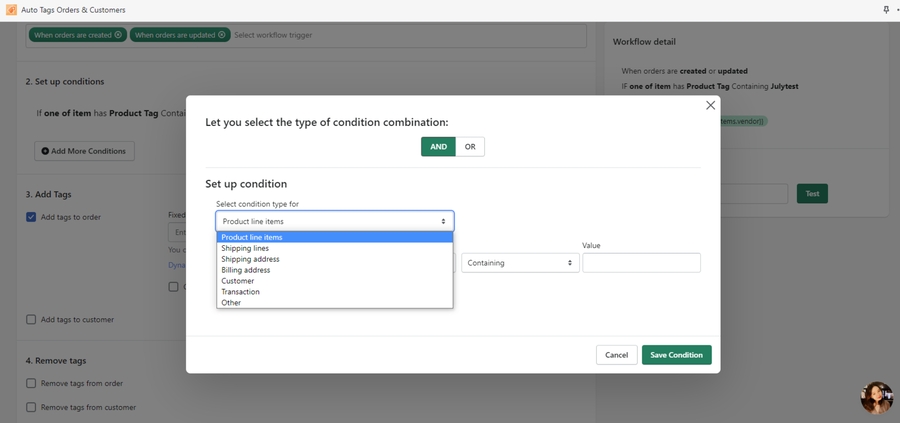Close the condition dialog with X

(x=710, y=105)
